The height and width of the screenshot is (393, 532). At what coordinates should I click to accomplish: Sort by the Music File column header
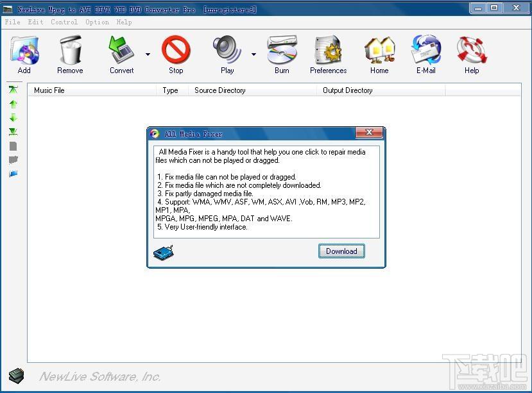pos(92,90)
